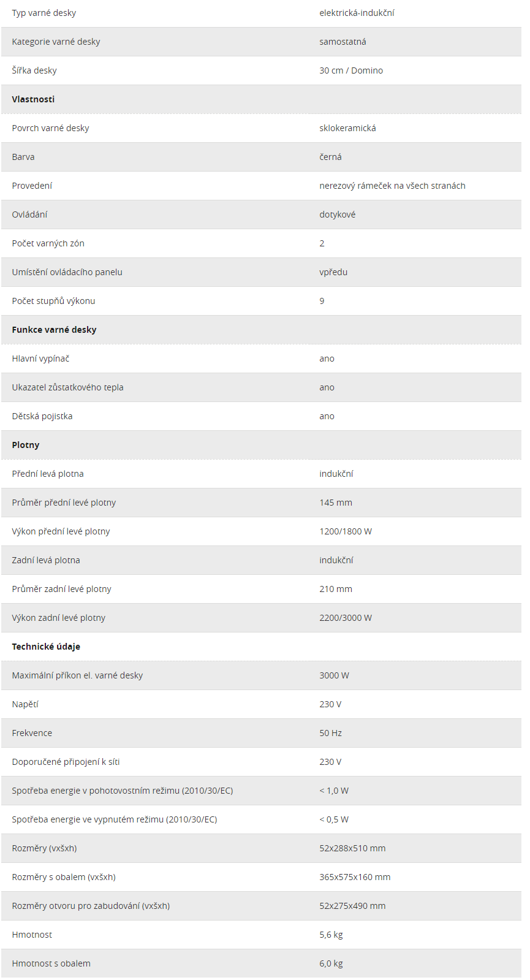Click the Průměr zadní levé plotny label
This screenshot has width=530, height=980.
coord(61,589)
